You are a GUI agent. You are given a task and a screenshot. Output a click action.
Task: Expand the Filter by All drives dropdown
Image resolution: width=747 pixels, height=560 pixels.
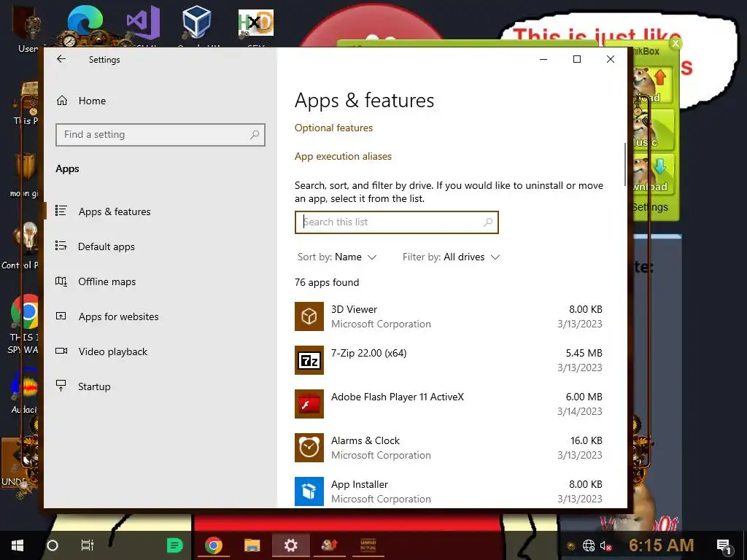(451, 257)
